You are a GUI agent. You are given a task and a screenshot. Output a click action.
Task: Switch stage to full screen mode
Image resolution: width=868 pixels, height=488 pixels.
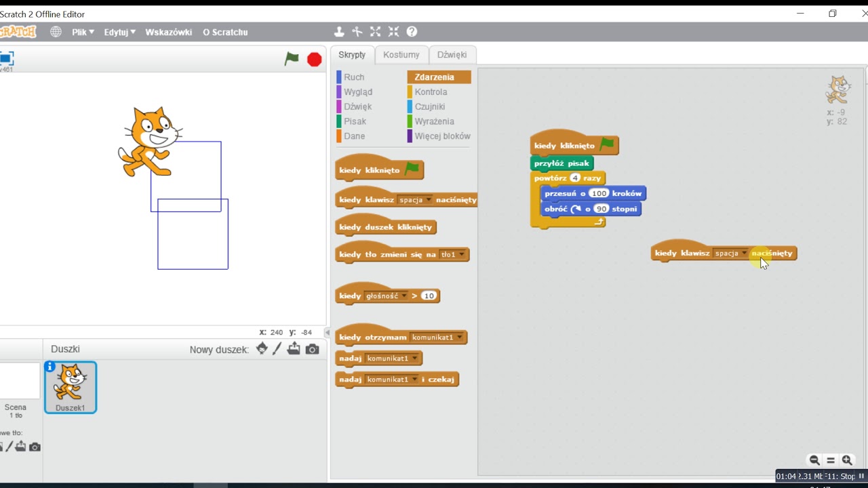6,58
